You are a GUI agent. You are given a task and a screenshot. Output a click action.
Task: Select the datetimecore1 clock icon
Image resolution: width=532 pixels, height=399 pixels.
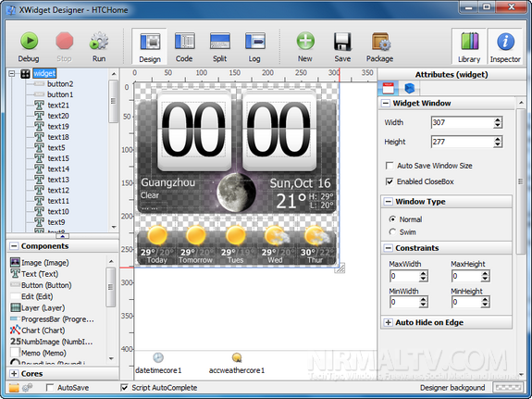(x=158, y=357)
